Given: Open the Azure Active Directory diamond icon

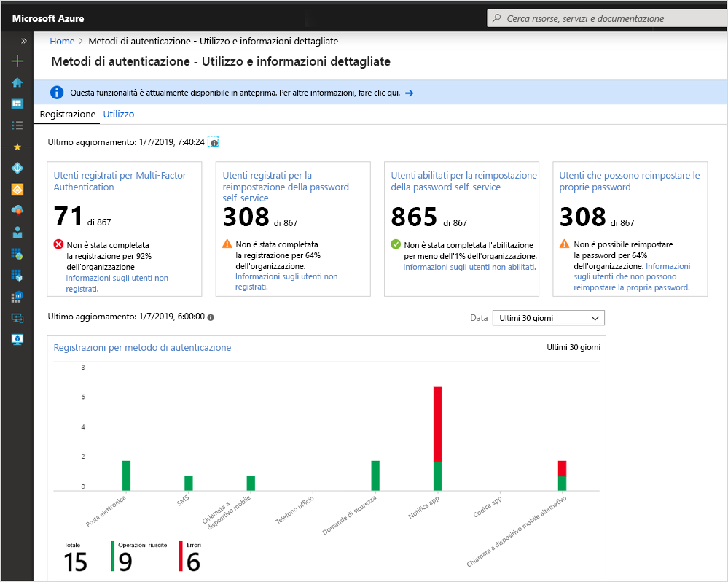Looking at the screenshot, I should (x=17, y=168).
